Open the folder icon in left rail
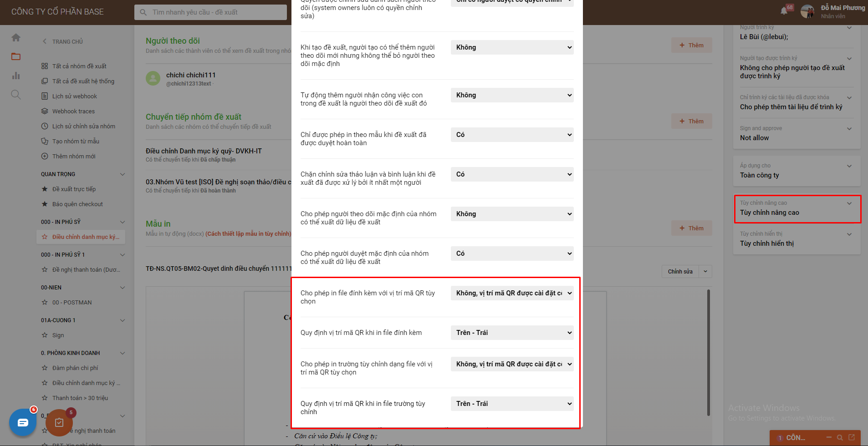 click(16, 56)
